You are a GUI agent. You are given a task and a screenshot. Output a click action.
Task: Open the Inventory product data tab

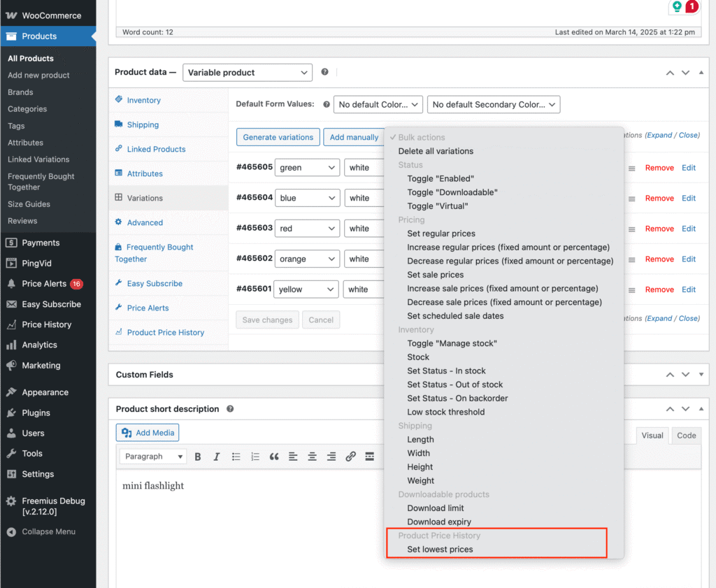coord(143,101)
